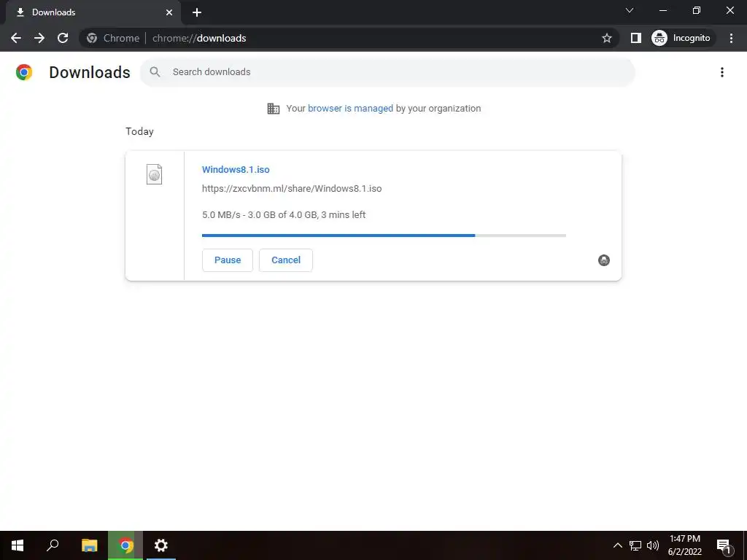Click the volume speaker icon in tray
Screen dimensions: 747x560
(653, 545)
